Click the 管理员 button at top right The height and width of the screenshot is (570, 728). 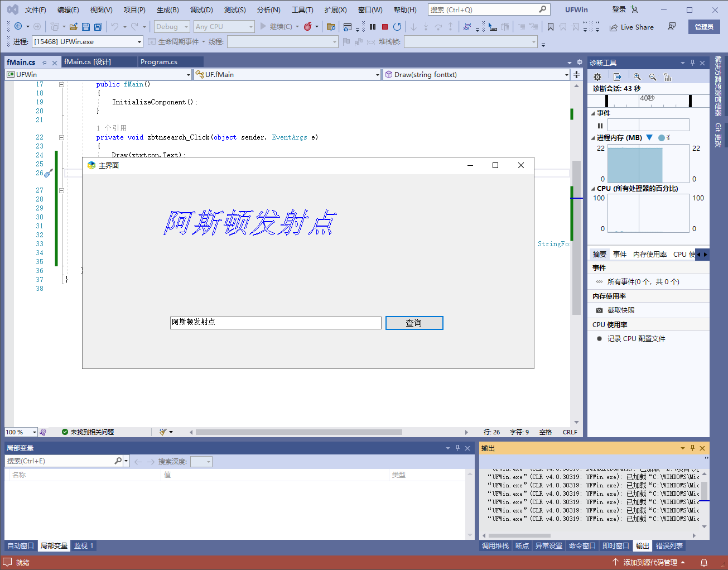[704, 27]
